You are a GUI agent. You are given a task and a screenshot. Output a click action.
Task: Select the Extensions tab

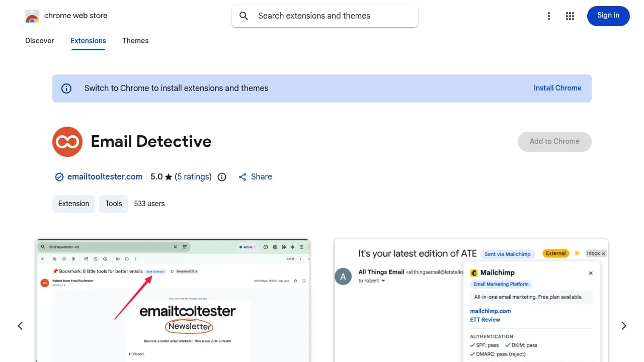point(88,41)
